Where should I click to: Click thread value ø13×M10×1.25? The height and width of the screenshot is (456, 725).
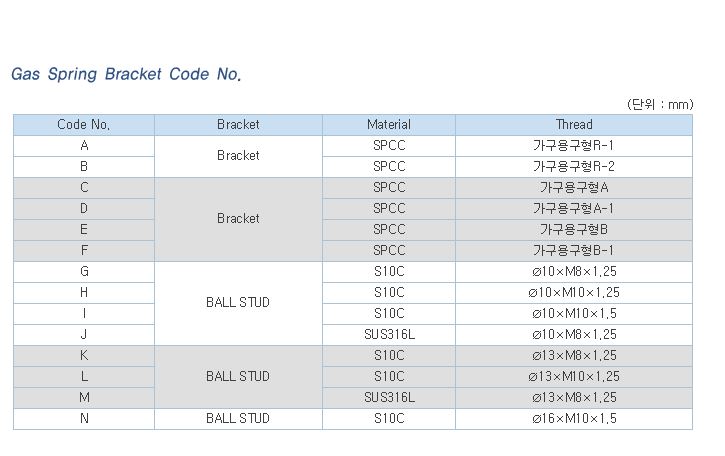574,377
